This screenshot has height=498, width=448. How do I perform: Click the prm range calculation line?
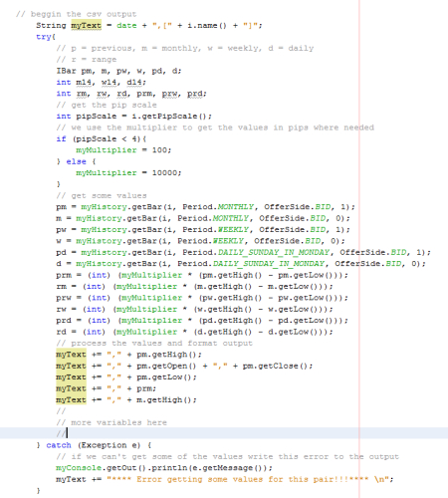(202, 275)
